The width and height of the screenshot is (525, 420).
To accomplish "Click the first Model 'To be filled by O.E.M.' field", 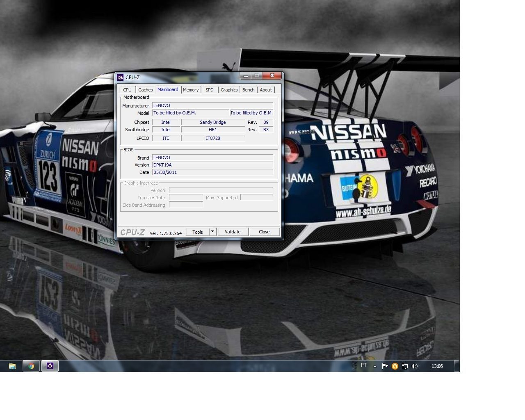I will tap(191, 113).
